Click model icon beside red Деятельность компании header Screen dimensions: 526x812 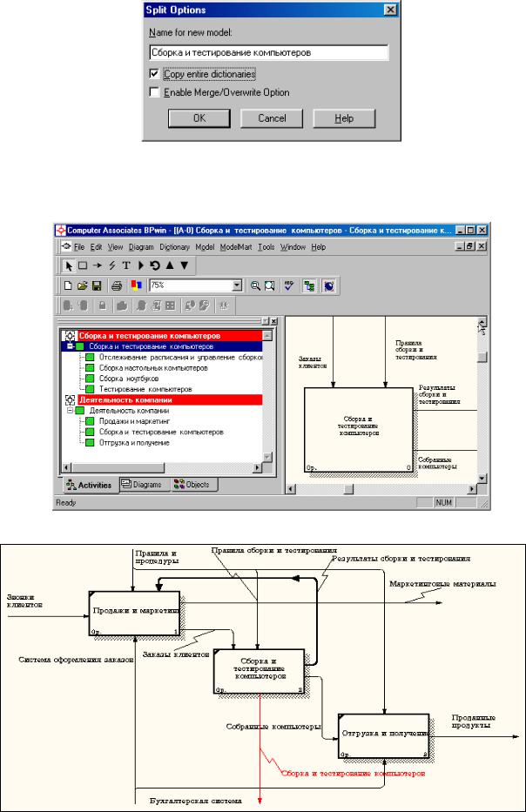coord(70,399)
